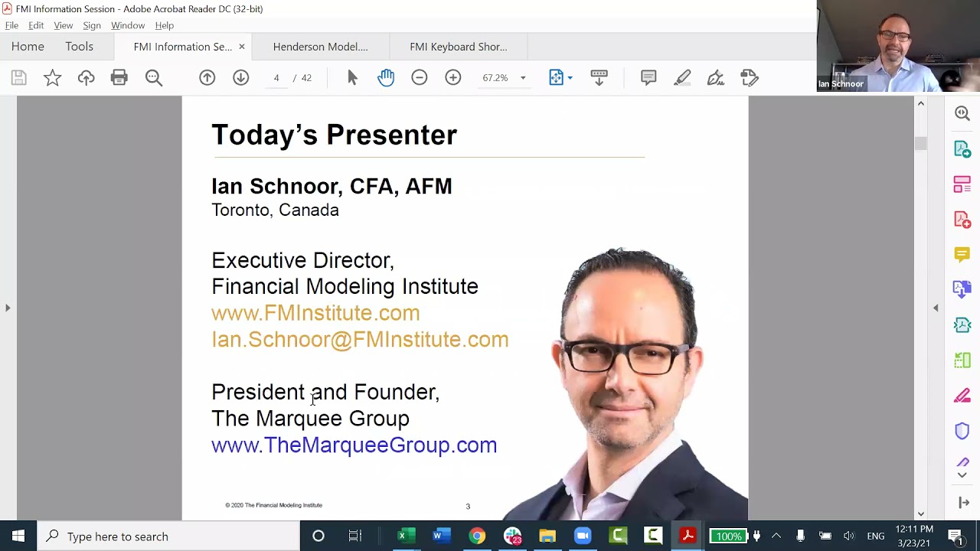Close the FMI Information Session tab
The height and width of the screenshot is (551, 980).
242,47
